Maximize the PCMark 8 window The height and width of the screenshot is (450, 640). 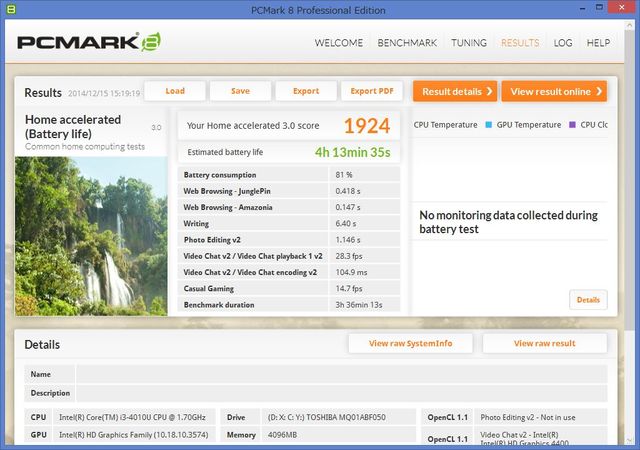pyautogui.click(x=599, y=8)
